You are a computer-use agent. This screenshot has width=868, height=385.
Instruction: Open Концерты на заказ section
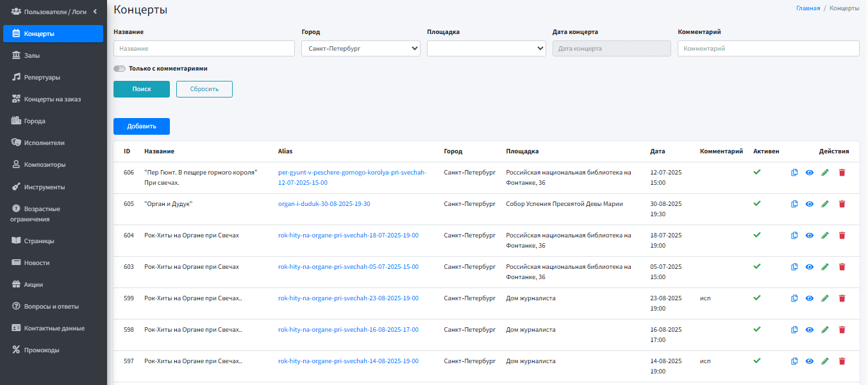point(53,99)
